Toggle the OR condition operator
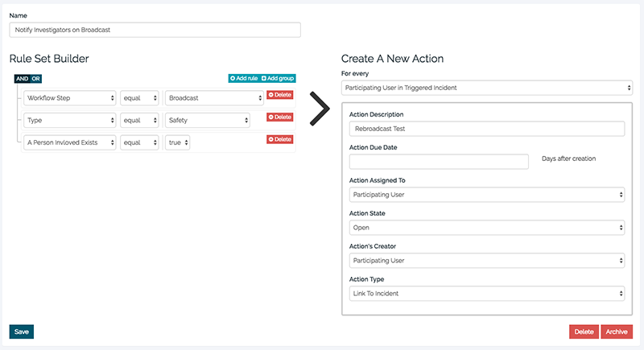Image resolution: width=644 pixels, height=350 pixels. pyautogui.click(x=35, y=78)
